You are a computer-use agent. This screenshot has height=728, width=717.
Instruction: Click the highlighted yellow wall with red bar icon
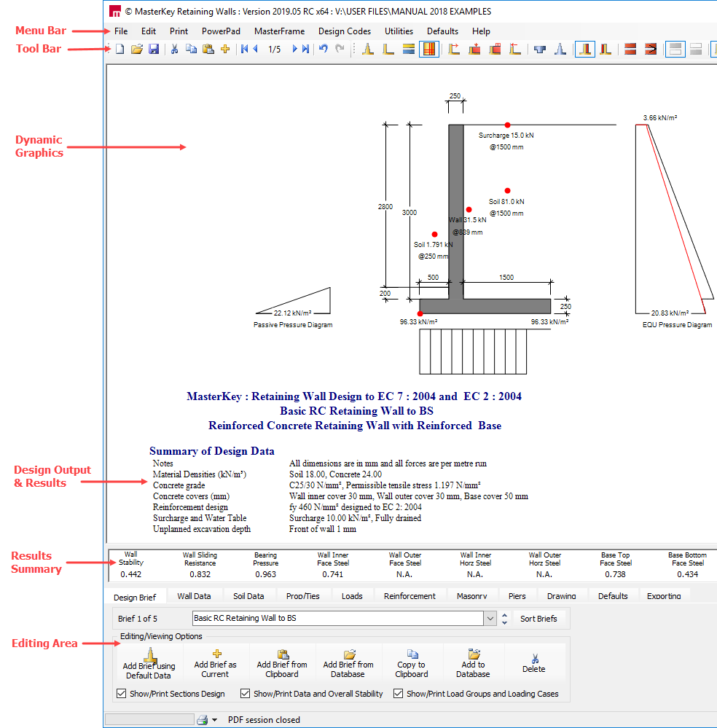585,49
